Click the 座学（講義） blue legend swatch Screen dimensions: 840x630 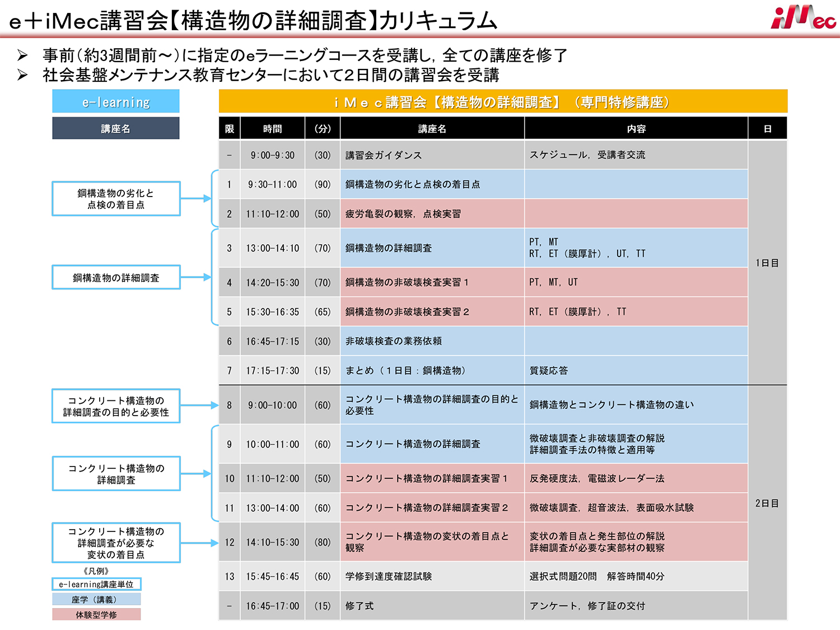[x=96, y=599]
